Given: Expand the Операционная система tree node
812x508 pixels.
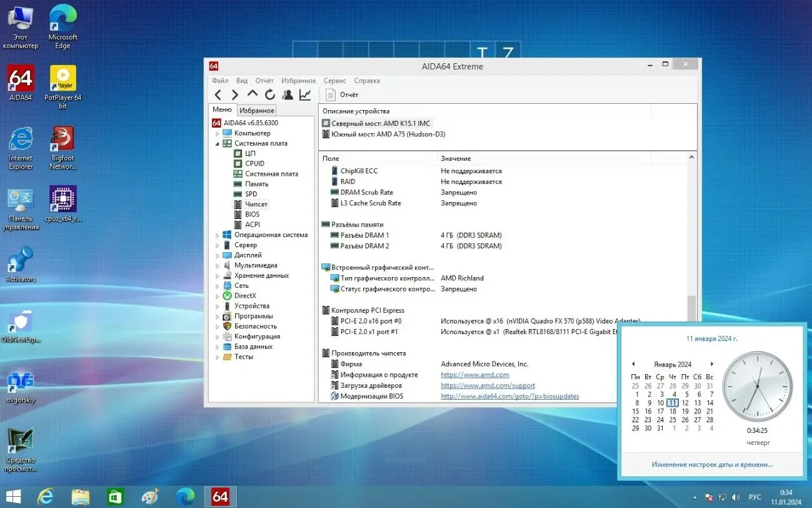Looking at the screenshot, I should click(216, 235).
